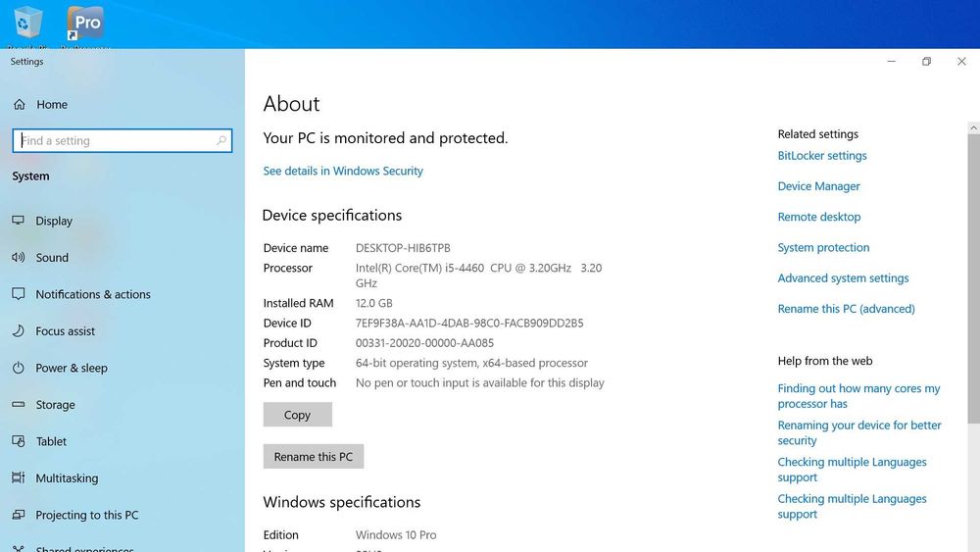Click the Device ID value 7EF9F38A
This screenshot has width=980, height=552.
(469, 324)
